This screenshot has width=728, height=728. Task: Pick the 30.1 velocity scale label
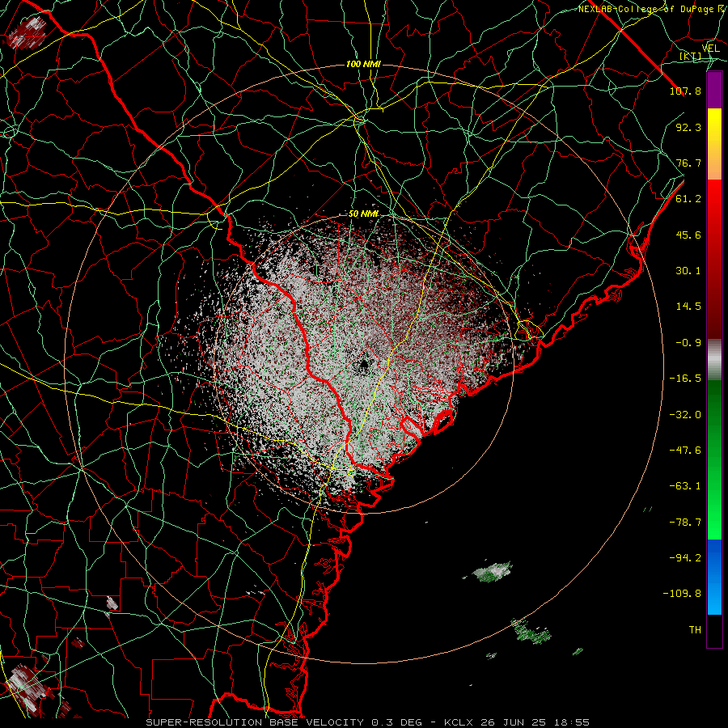[x=688, y=271]
